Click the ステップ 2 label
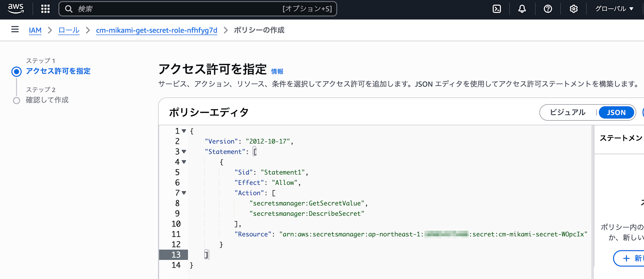 [x=41, y=90]
